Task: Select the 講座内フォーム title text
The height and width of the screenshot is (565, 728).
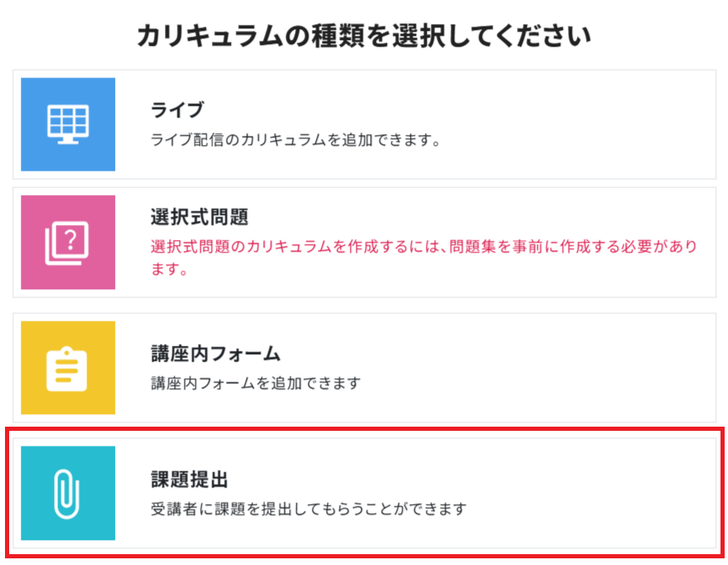Action: (215, 353)
